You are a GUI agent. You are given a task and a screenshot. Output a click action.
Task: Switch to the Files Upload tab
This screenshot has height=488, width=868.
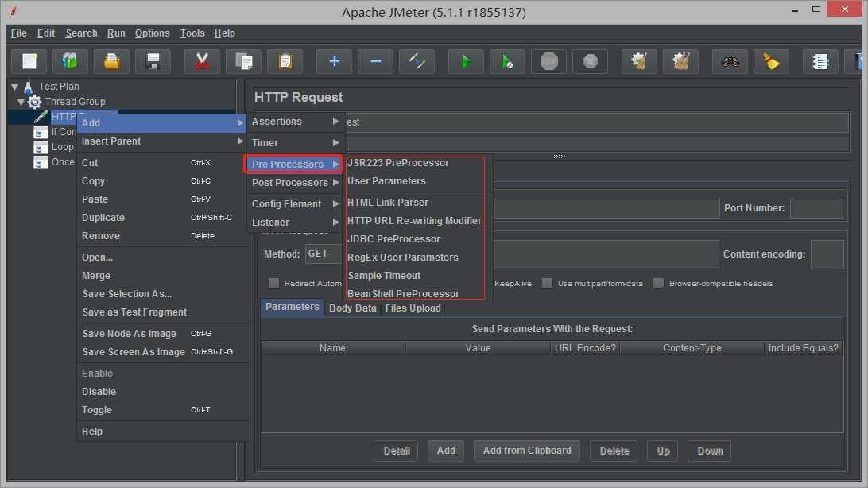413,308
